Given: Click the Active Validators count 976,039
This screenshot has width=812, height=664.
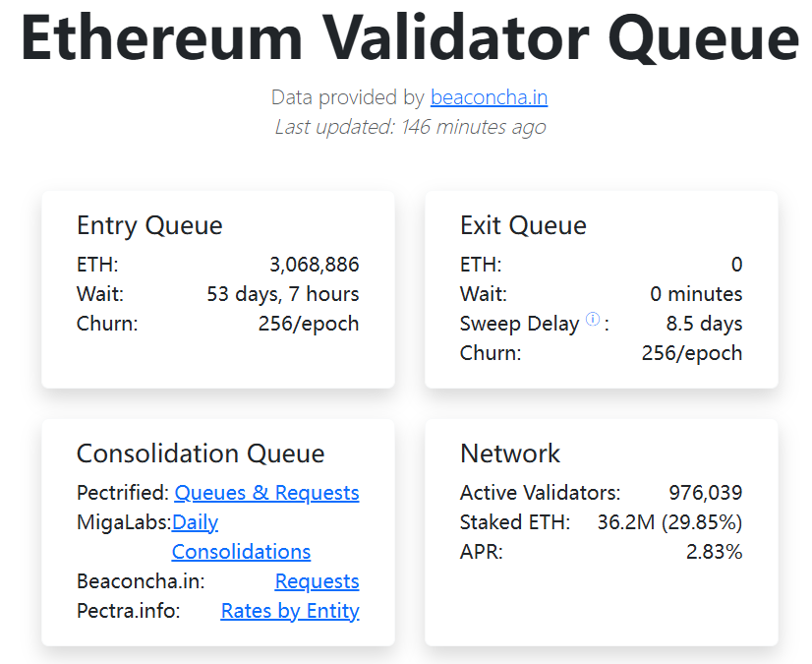Looking at the screenshot, I should coord(706,493).
